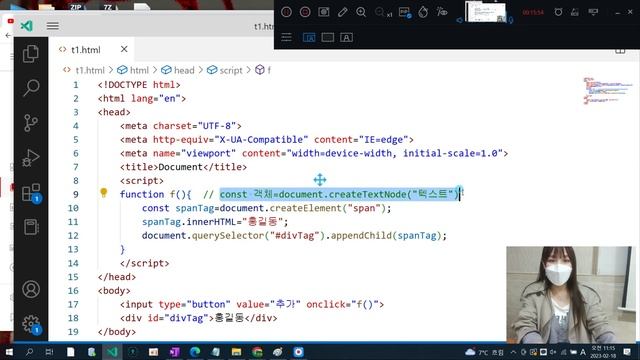640x360 pixels.
Task: Click split editor icon at top right
Action: click(x=620, y=52)
